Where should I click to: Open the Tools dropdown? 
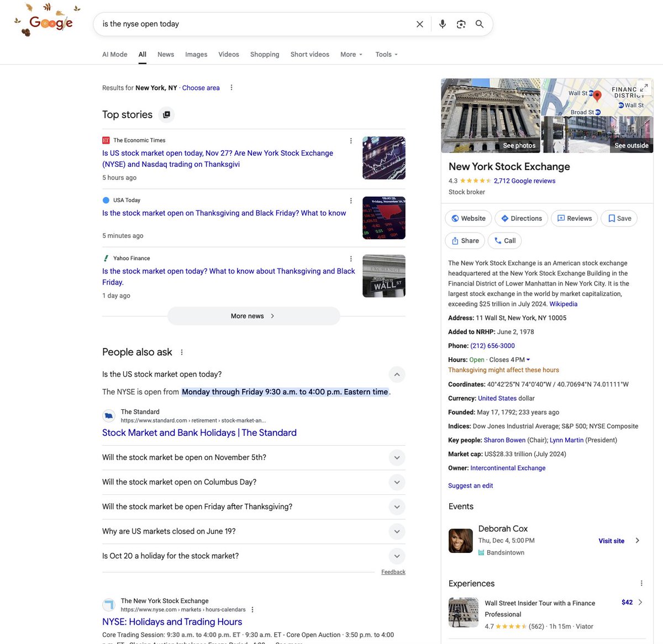(x=387, y=54)
